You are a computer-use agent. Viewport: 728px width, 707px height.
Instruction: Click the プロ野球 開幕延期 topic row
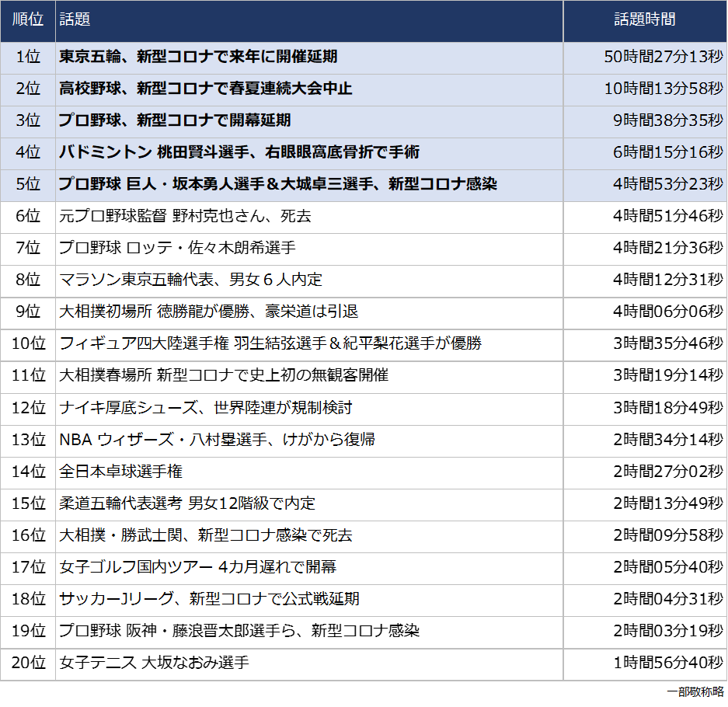pos(175,121)
